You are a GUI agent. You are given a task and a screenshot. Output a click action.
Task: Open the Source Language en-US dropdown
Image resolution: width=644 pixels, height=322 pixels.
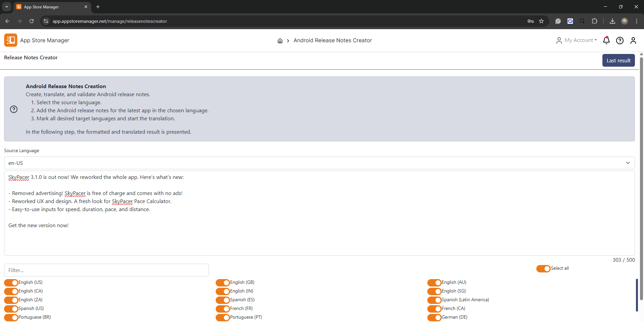(x=319, y=163)
